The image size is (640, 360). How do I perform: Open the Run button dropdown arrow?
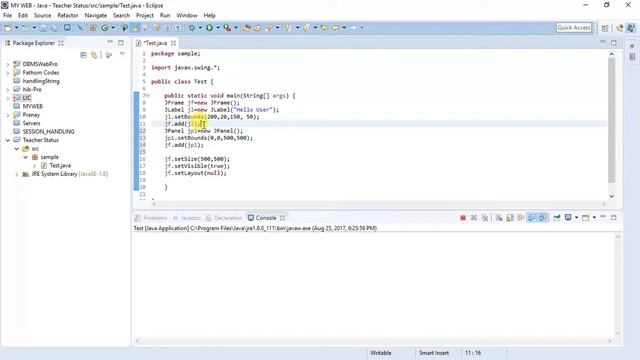point(218,28)
